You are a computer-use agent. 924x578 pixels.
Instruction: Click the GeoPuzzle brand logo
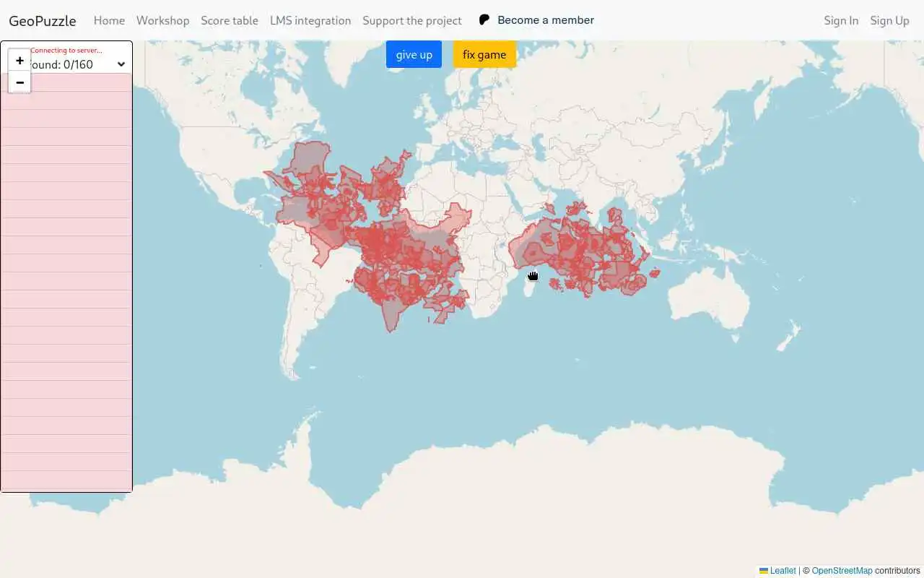tap(43, 20)
